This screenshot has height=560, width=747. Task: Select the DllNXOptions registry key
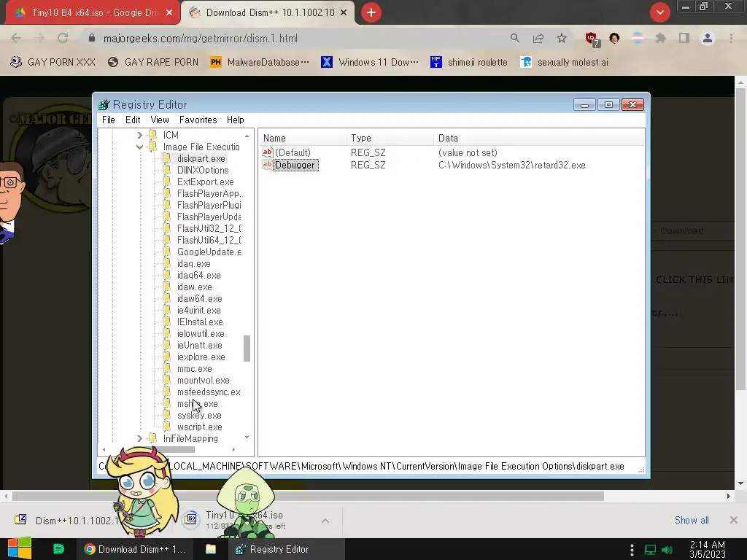point(203,170)
